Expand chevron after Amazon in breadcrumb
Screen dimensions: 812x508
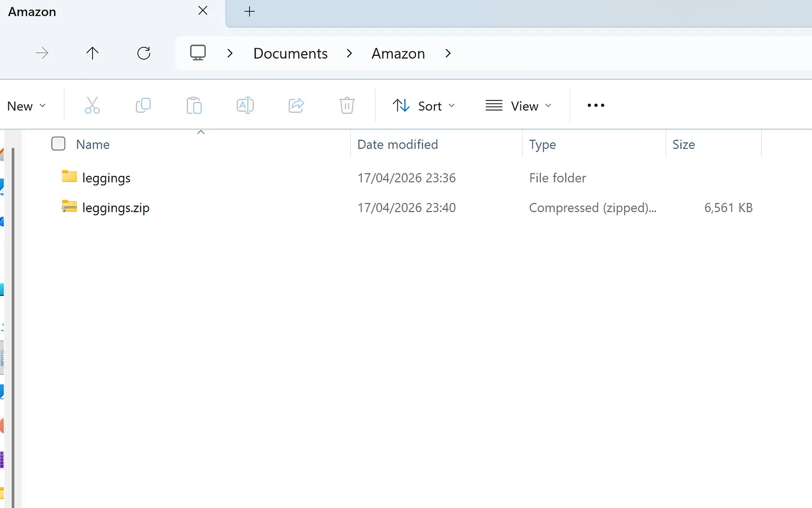[448, 54]
